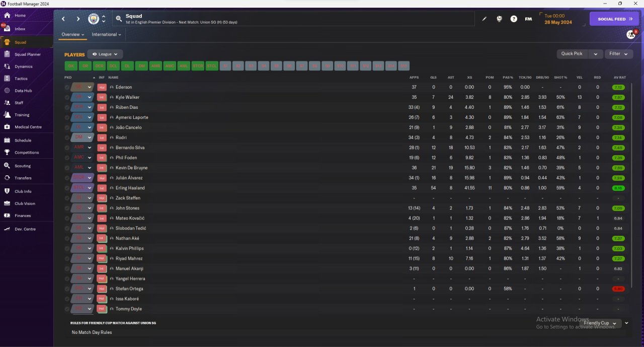Open the Competitions screen
The image size is (644, 347).
pos(27,153)
